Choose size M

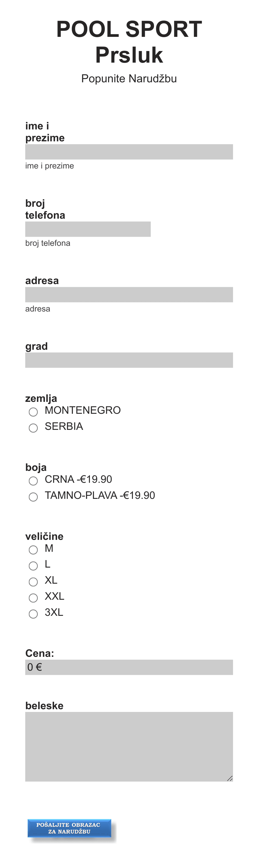click(x=33, y=550)
